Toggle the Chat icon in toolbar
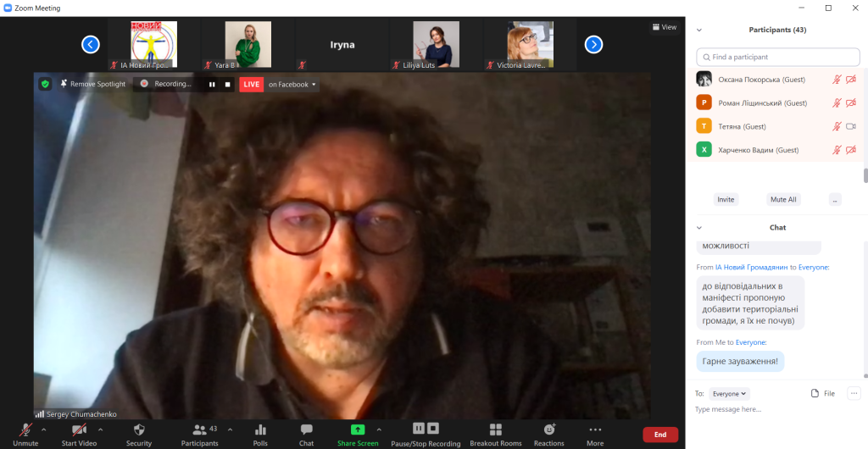 306,430
